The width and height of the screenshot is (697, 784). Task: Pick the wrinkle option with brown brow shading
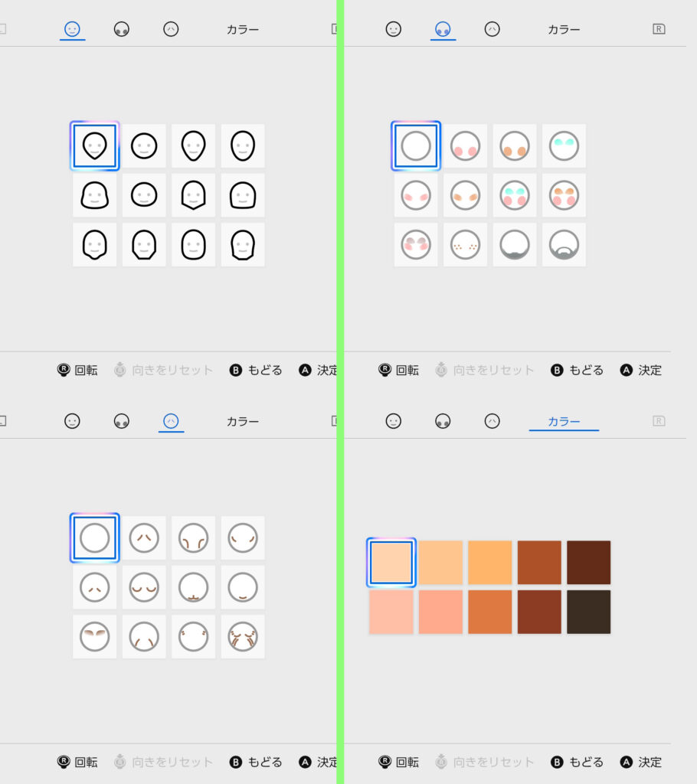tap(94, 636)
